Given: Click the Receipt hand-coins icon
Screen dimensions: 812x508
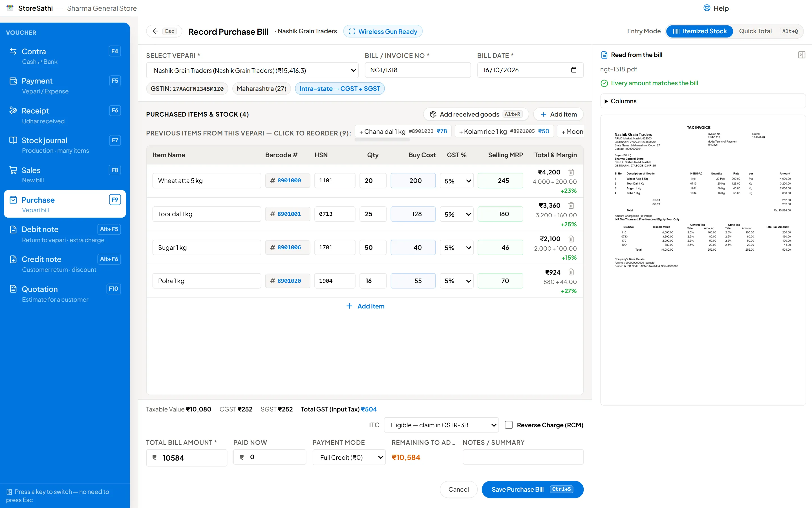Looking at the screenshot, I should click(x=13, y=110).
